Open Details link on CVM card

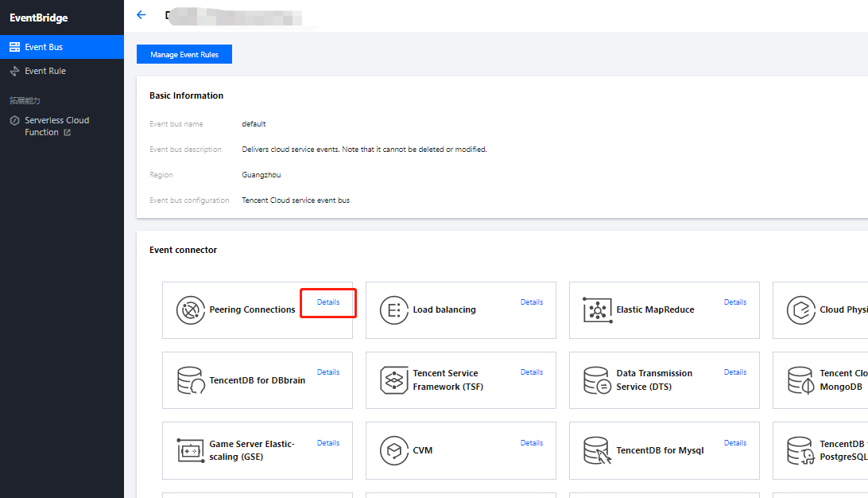(532, 443)
